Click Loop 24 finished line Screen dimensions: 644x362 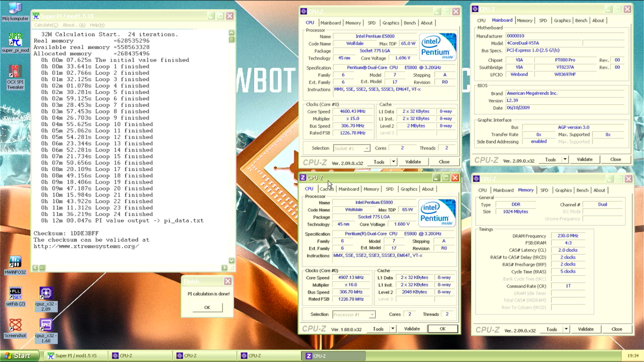click(97, 214)
